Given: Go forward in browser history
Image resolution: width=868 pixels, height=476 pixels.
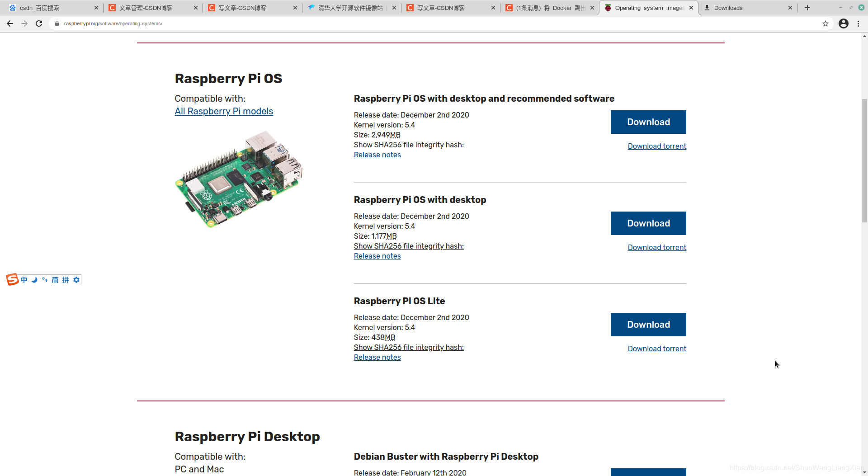Looking at the screenshot, I should [24, 24].
